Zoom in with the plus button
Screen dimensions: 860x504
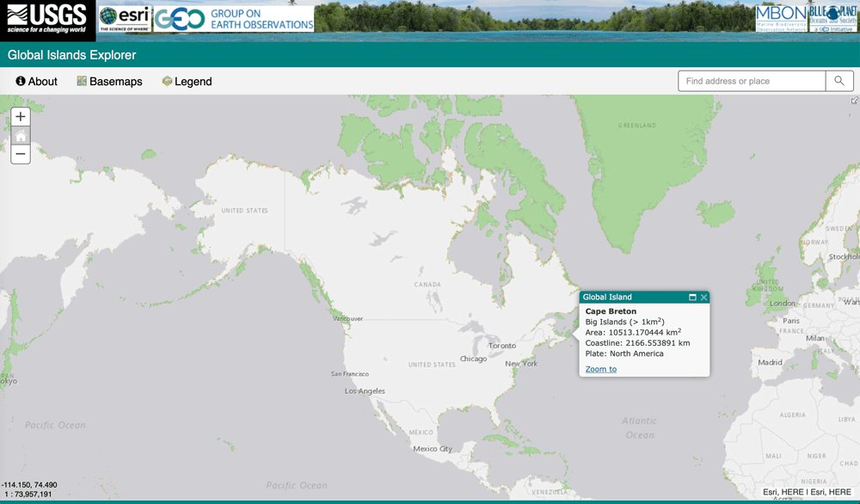[x=20, y=115]
